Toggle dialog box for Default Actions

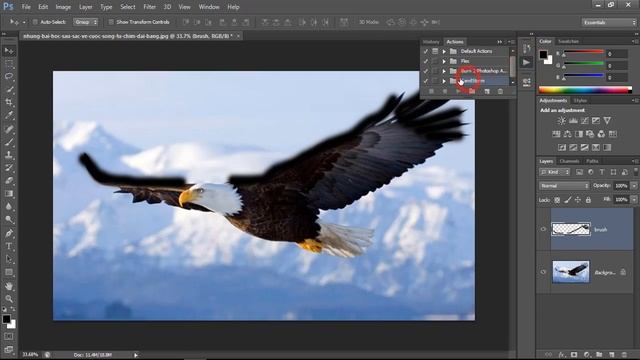(435, 51)
